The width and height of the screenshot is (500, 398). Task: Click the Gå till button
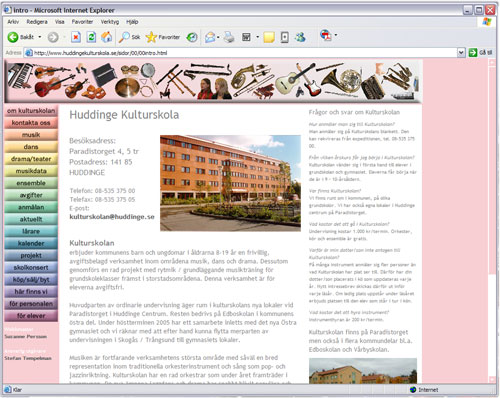point(480,52)
